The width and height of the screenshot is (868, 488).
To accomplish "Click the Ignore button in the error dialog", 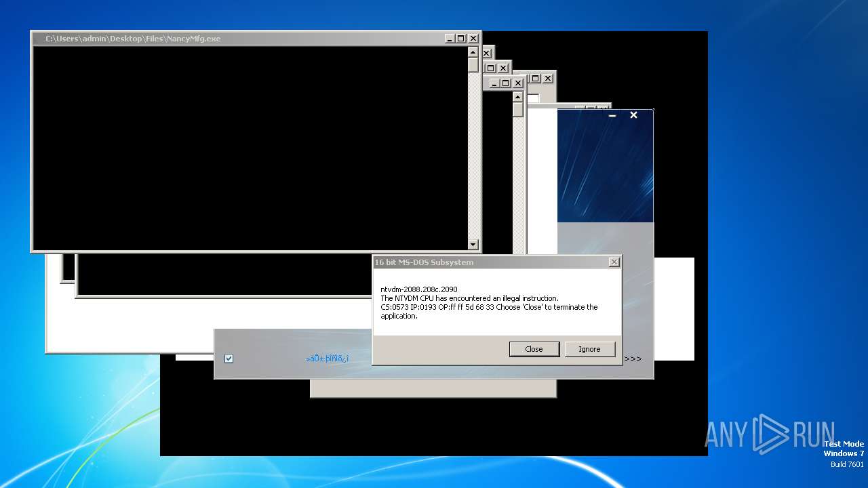I will click(x=589, y=349).
